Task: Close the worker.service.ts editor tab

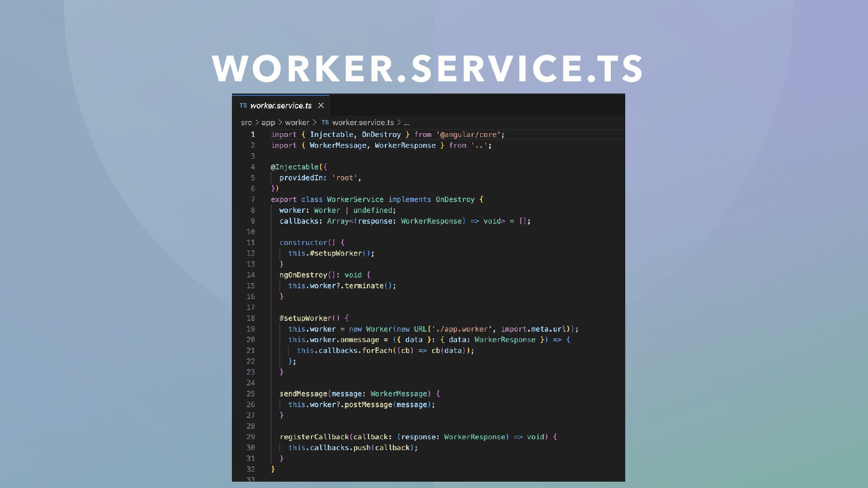Action: point(321,105)
